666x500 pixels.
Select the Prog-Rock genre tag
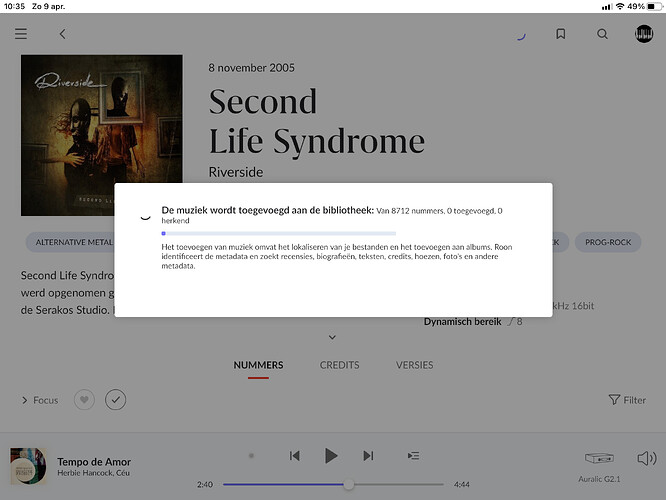click(608, 242)
